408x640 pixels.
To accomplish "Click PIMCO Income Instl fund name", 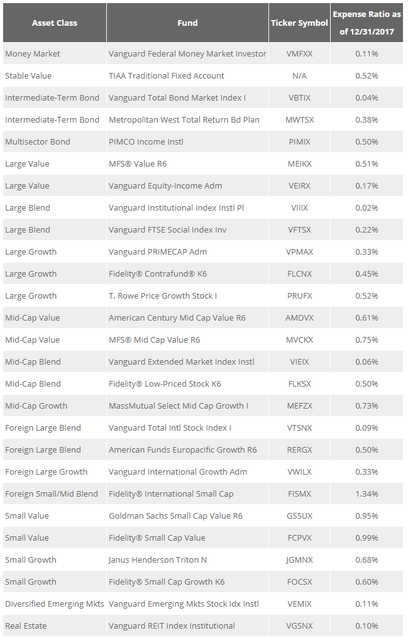I will click(x=146, y=142).
